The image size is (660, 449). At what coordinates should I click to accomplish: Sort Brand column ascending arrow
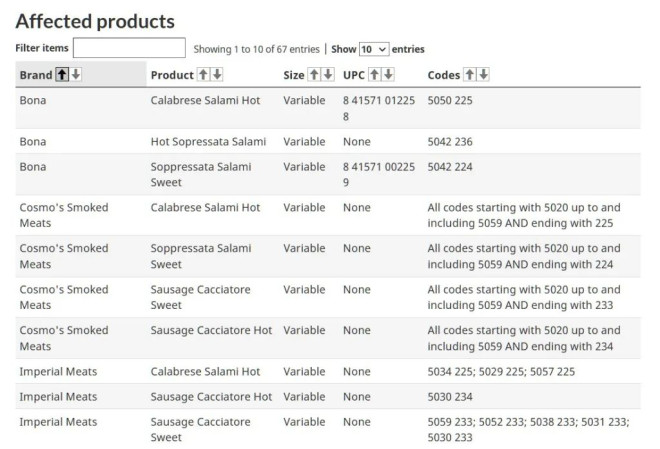(x=62, y=75)
